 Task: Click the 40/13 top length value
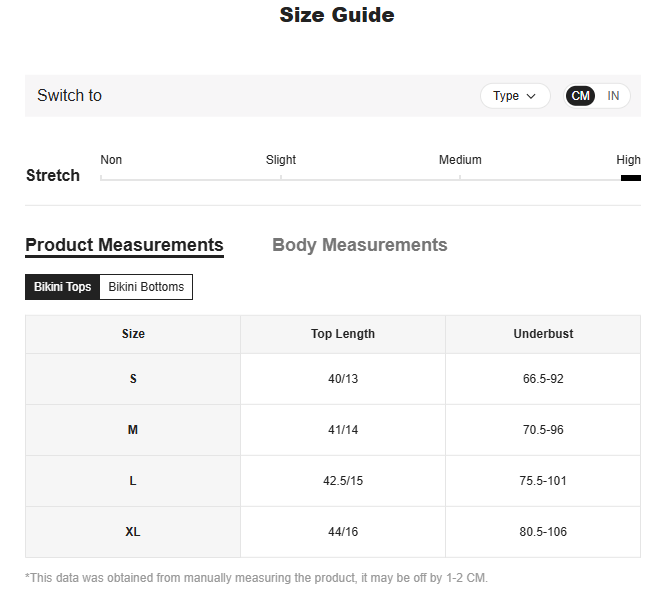(x=343, y=379)
